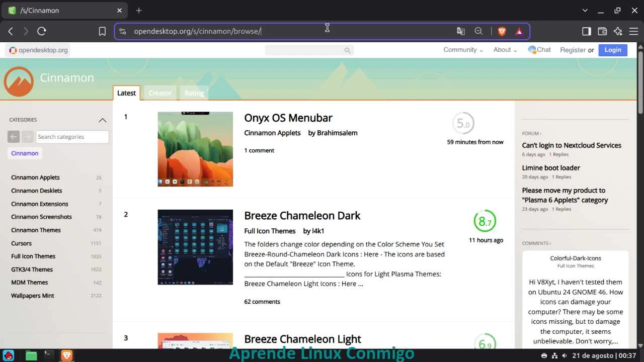
Task: Open the network tray icon
Action: [554, 355]
